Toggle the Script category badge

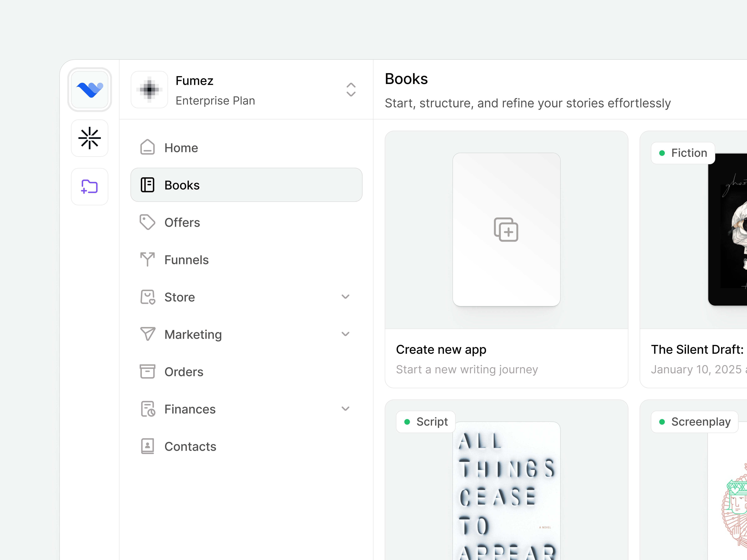point(425,422)
